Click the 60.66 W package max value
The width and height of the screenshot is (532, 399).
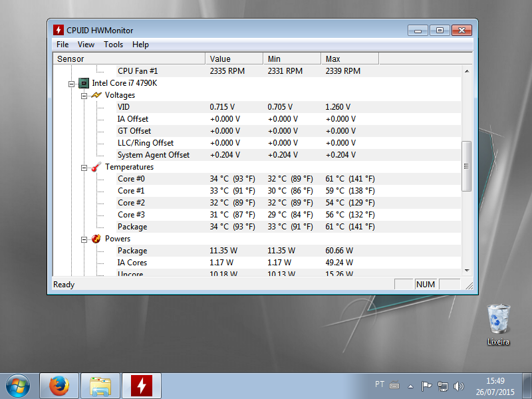coord(339,251)
